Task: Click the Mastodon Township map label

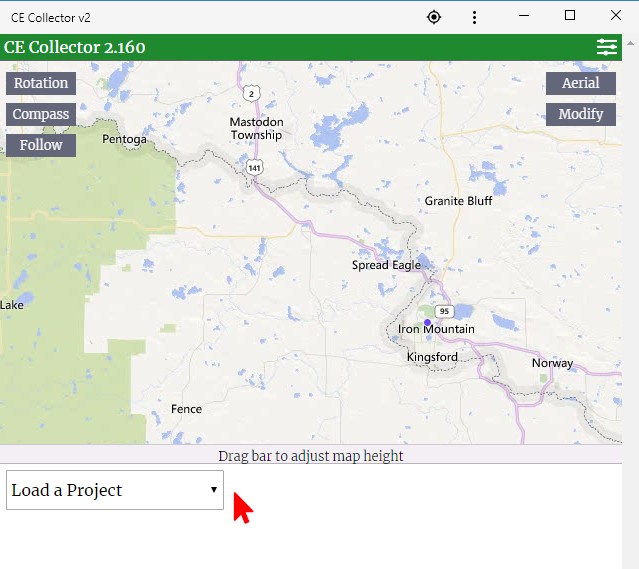Action: pos(256,128)
